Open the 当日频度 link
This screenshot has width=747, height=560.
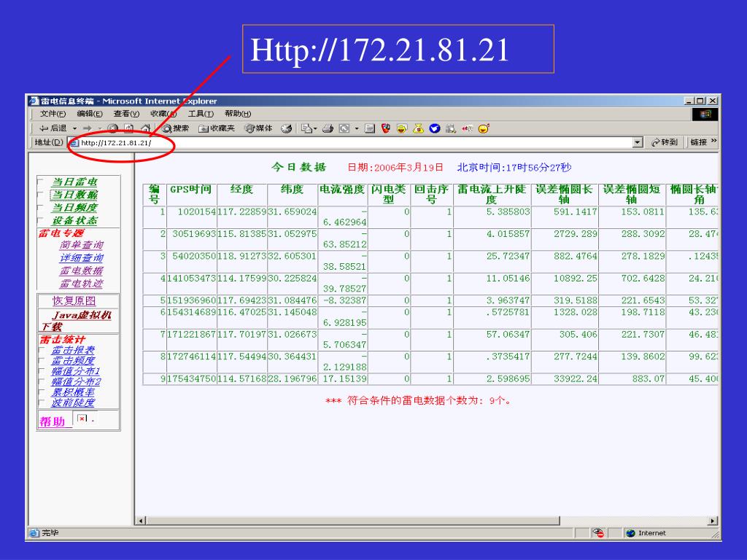point(74,208)
